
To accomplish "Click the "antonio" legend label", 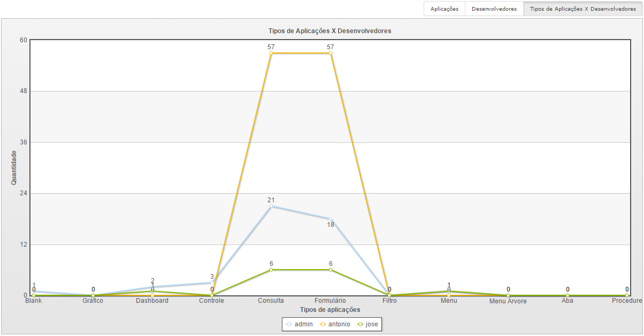I will click(x=339, y=324).
